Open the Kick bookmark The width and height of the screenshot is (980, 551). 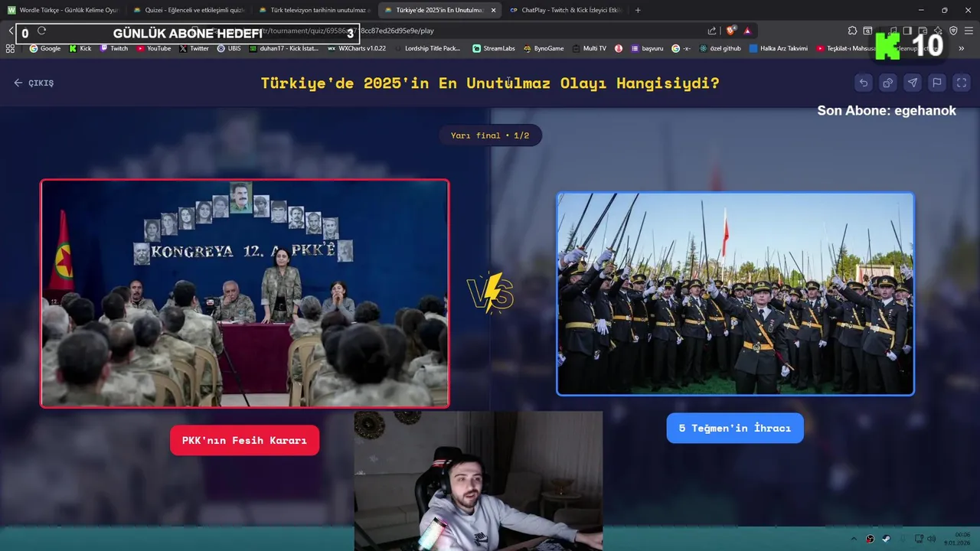point(80,48)
